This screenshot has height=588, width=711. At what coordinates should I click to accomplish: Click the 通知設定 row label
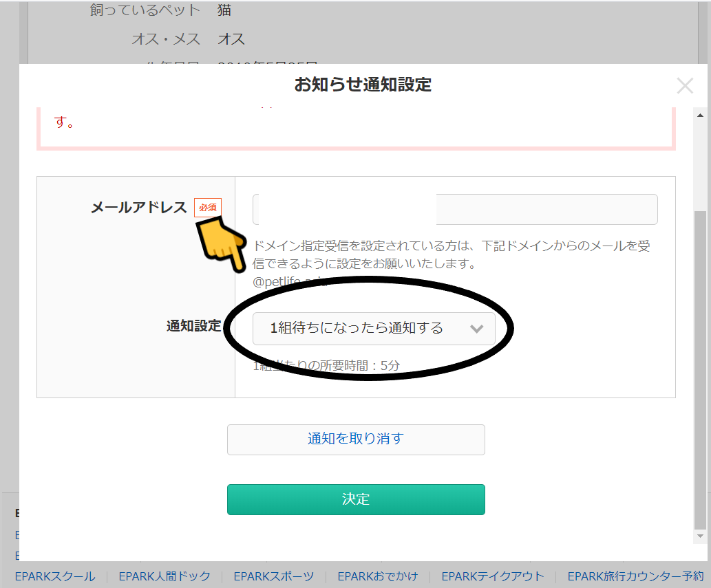click(x=193, y=326)
